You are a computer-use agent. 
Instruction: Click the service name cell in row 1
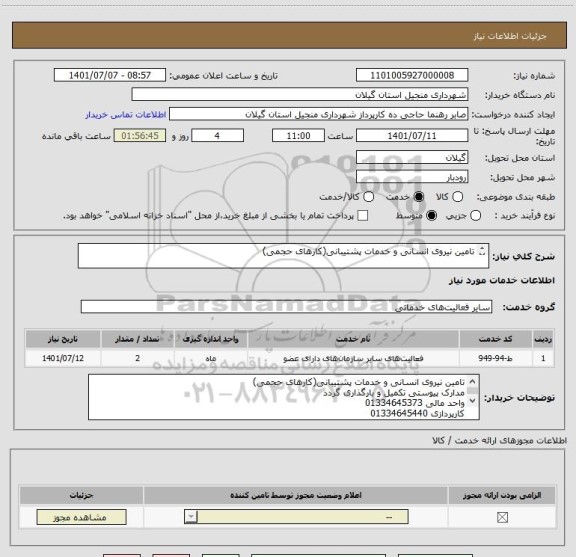click(x=353, y=358)
